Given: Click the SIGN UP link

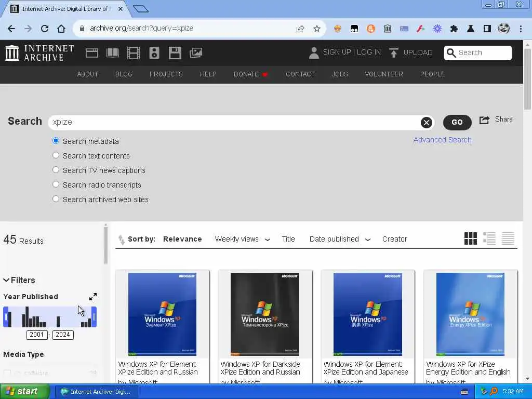Looking at the screenshot, I should [x=337, y=52].
